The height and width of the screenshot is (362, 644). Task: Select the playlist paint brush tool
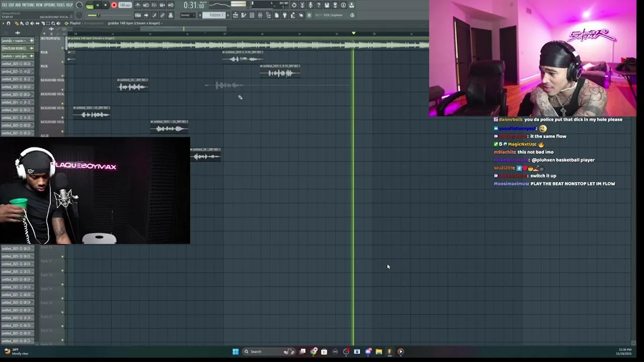coord(22,23)
